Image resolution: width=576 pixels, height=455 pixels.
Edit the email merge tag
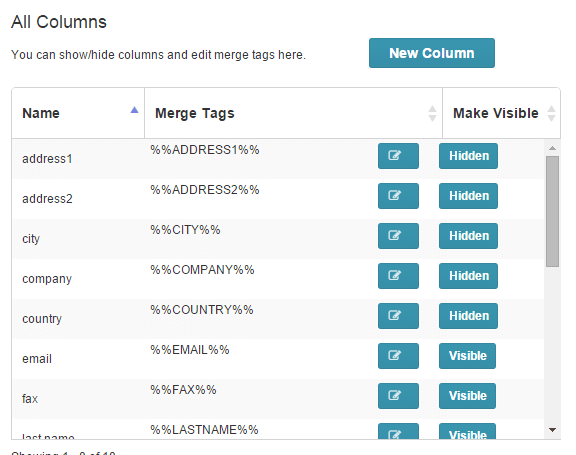pyautogui.click(x=398, y=356)
